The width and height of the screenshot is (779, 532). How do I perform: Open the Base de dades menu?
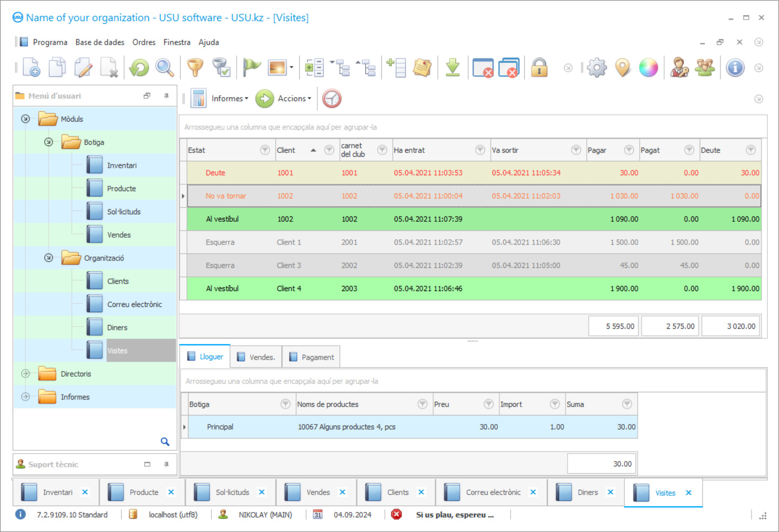100,42
